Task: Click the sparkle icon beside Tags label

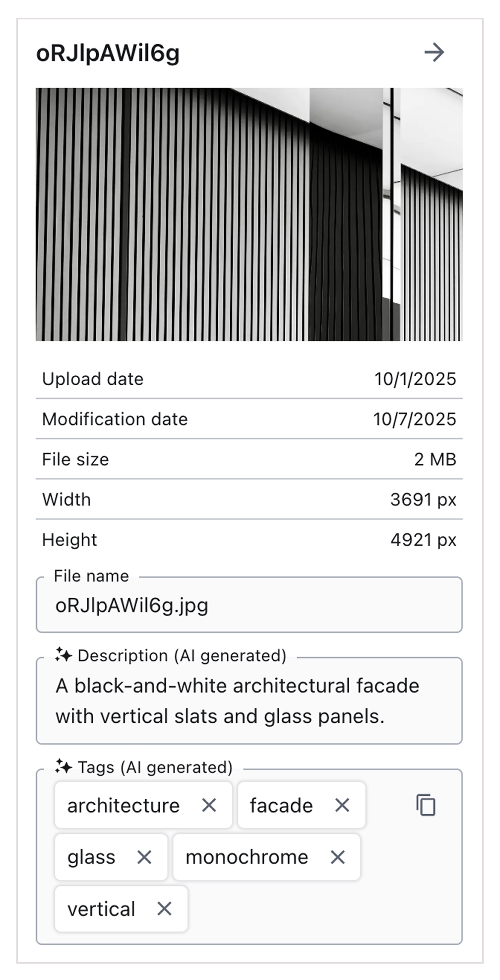Action: 63,767
